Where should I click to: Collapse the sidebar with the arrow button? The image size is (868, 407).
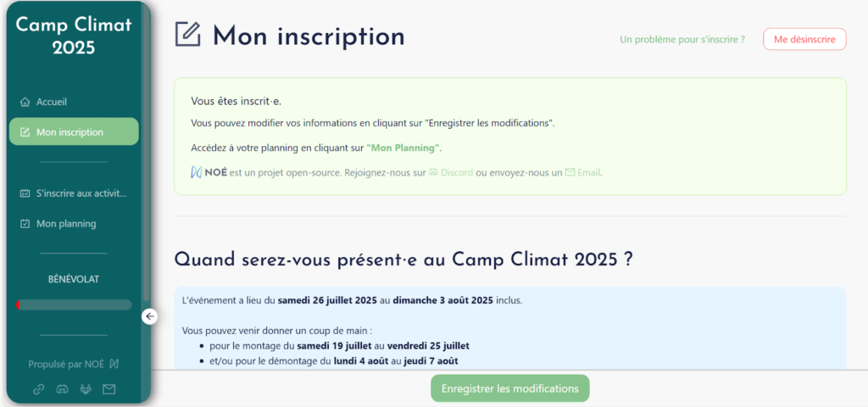click(x=149, y=317)
